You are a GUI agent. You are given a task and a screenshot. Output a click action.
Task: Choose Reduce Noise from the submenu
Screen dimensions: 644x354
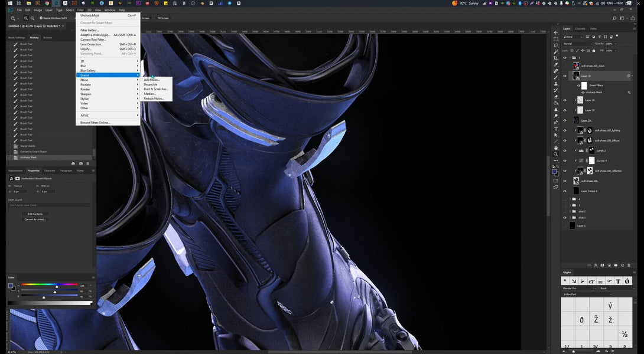coord(154,99)
